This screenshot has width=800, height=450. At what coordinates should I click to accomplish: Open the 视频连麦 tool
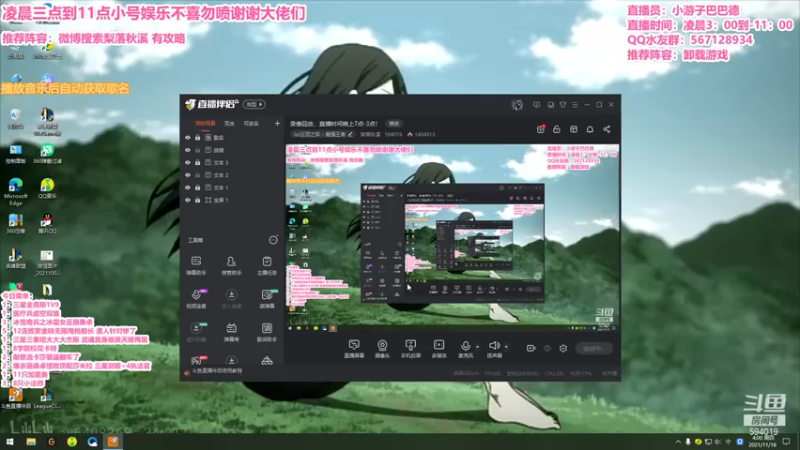(x=196, y=298)
